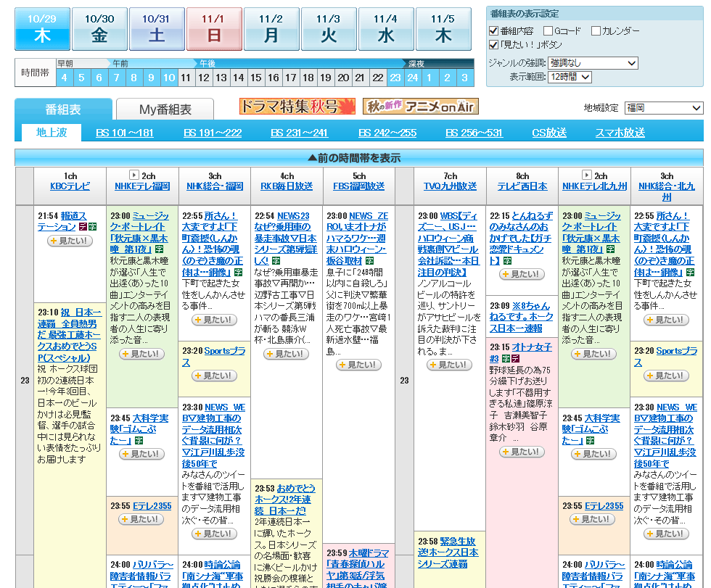
Task: Select the 11/1 日 date tab
Action: pyautogui.click(x=214, y=28)
